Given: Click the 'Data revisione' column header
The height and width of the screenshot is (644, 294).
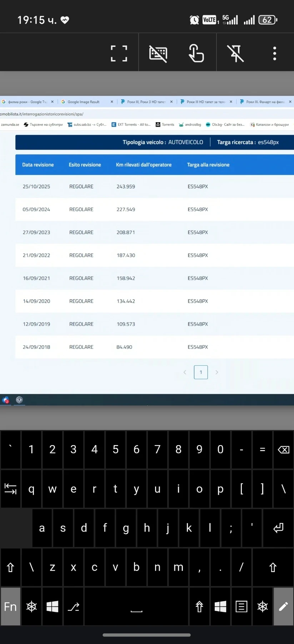Looking at the screenshot, I should point(38,165).
